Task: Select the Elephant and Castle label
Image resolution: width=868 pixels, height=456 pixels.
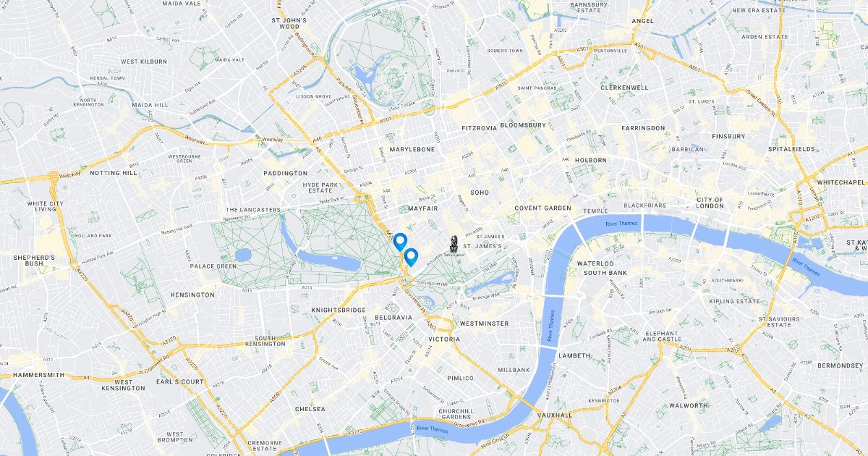Action: (662, 335)
